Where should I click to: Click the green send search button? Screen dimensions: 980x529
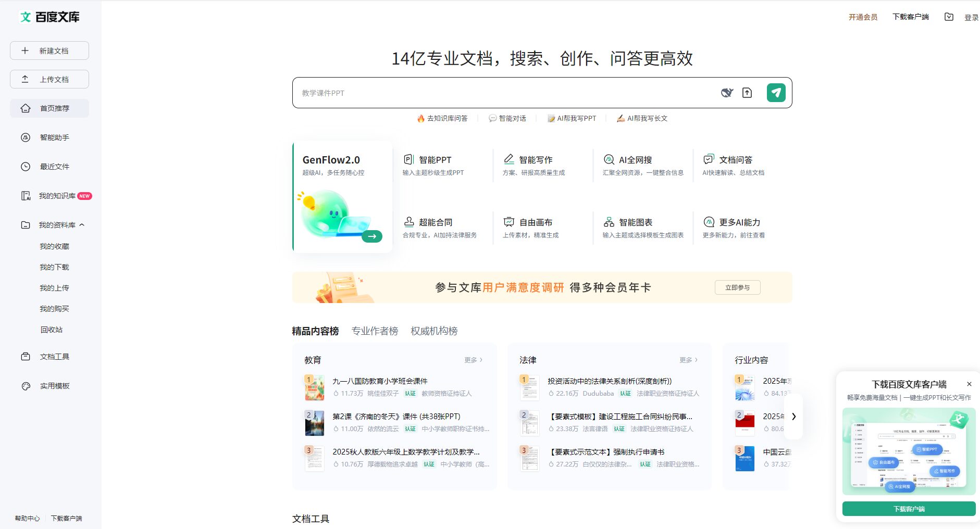click(776, 93)
